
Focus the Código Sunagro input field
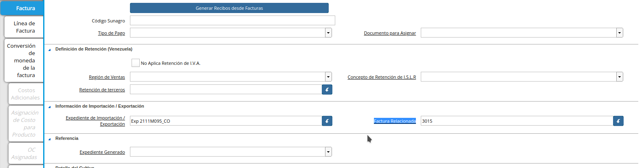pos(232,20)
